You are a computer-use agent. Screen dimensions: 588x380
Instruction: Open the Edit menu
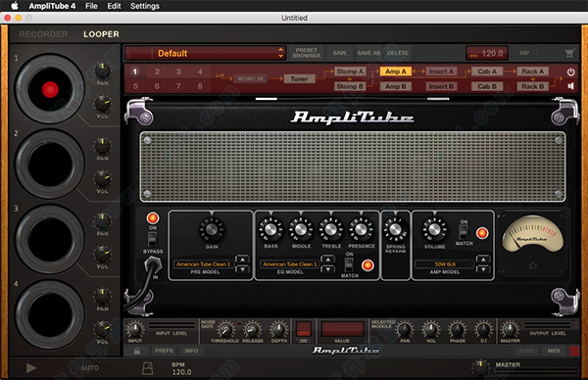click(x=114, y=6)
